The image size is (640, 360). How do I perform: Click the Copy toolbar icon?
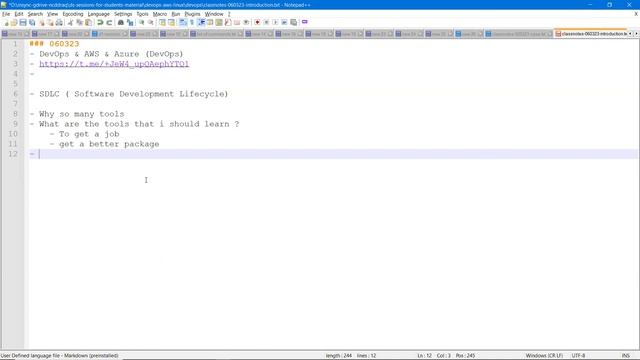79,22
